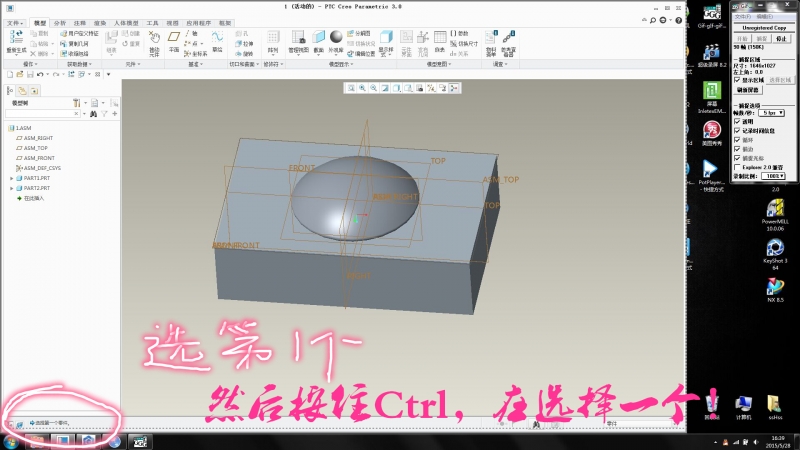Open Appearance Gallery (外观库) sphere
This screenshot has height=450, width=800.
click(x=336, y=37)
